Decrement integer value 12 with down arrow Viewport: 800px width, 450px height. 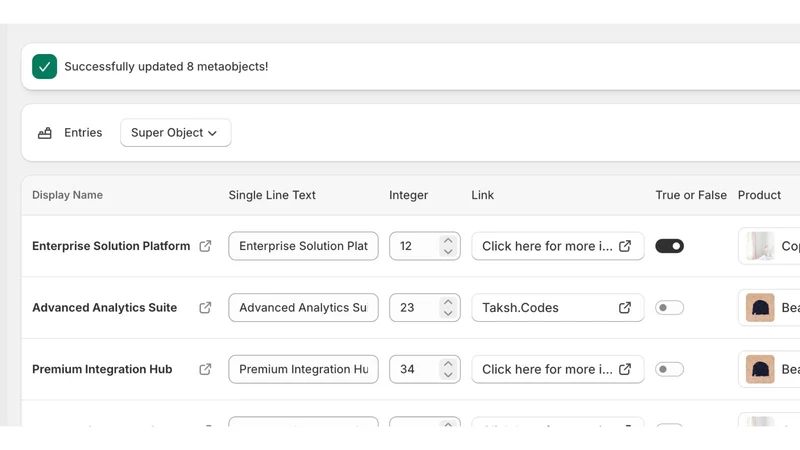(448, 252)
